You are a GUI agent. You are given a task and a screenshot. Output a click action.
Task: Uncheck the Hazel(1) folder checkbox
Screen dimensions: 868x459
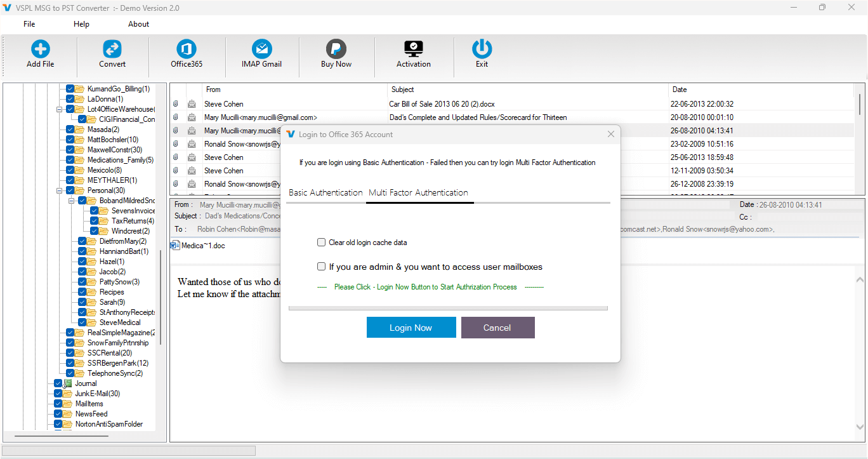tap(82, 262)
